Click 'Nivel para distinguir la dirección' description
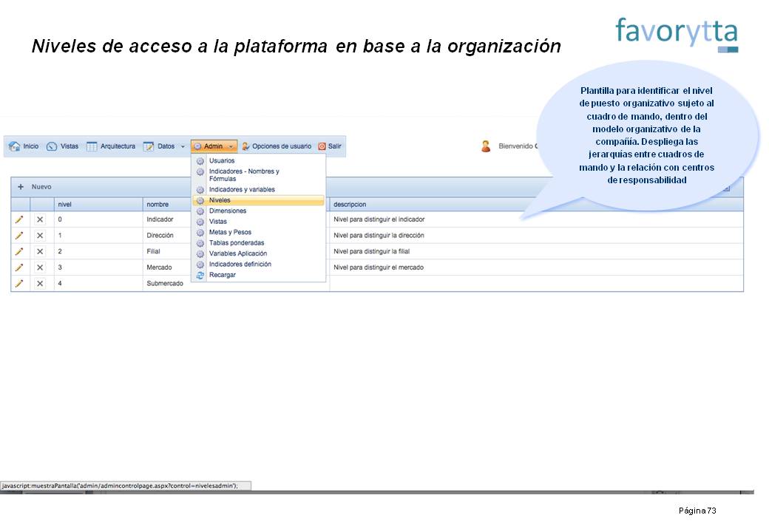The height and width of the screenshot is (532, 769). 379,236
